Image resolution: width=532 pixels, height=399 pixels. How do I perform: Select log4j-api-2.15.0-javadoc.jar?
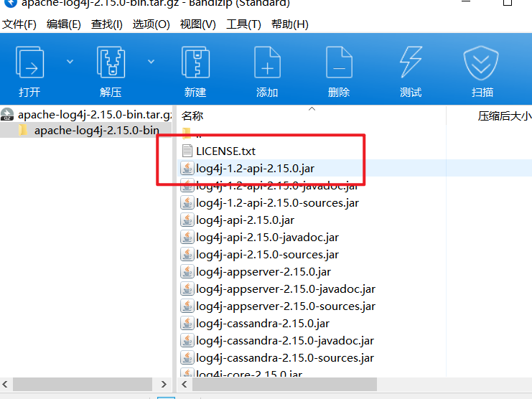[267, 238]
